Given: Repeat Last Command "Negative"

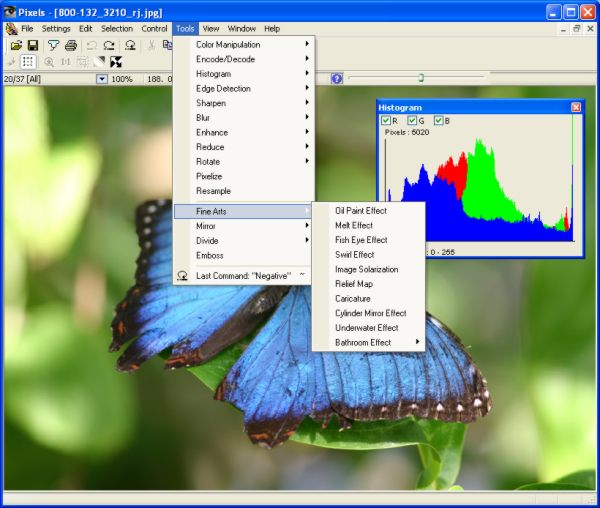Looking at the screenshot, I should click(243, 276).
